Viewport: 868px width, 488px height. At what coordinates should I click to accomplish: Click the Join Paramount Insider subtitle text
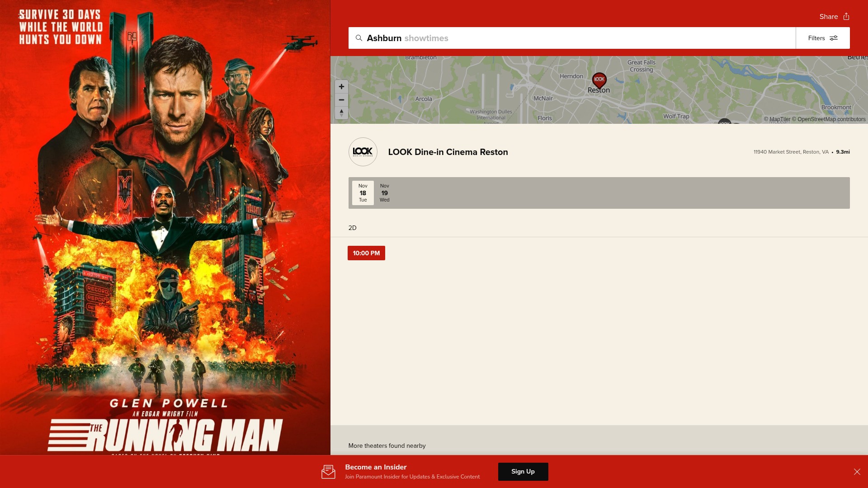tap(412, 477)
